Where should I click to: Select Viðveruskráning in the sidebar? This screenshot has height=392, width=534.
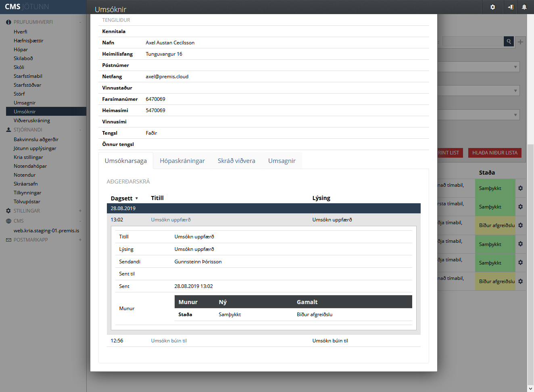(32, 121)
